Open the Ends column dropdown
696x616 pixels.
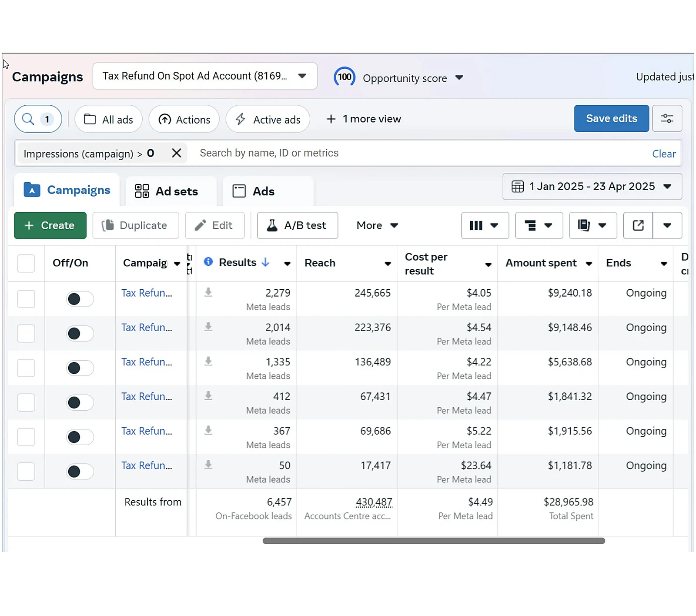tap(664, 264)
